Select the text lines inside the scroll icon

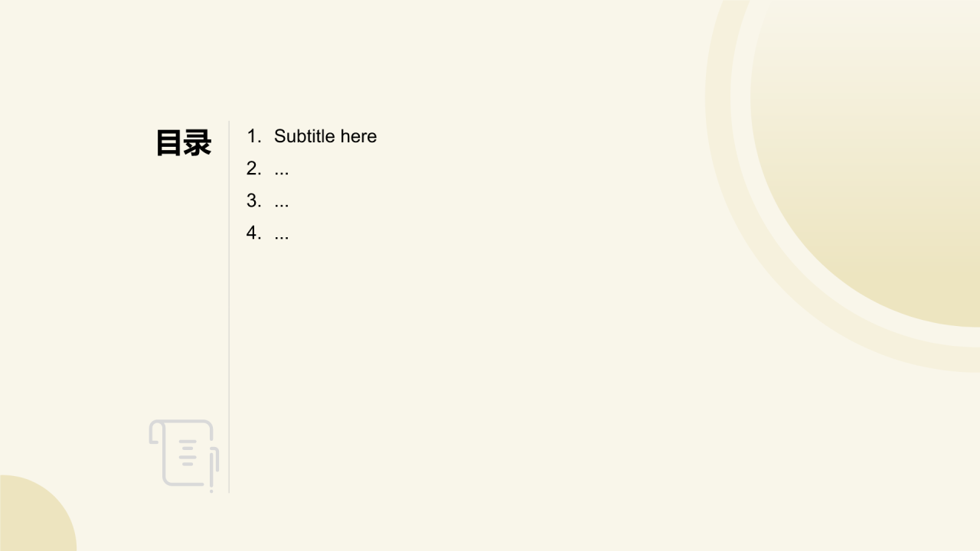tap(188, 453)
